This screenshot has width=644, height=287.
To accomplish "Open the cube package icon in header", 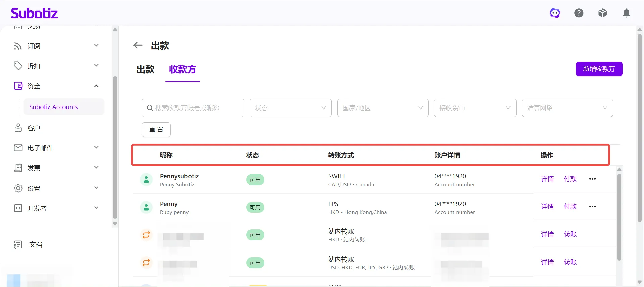I will (x=603, y=13).
